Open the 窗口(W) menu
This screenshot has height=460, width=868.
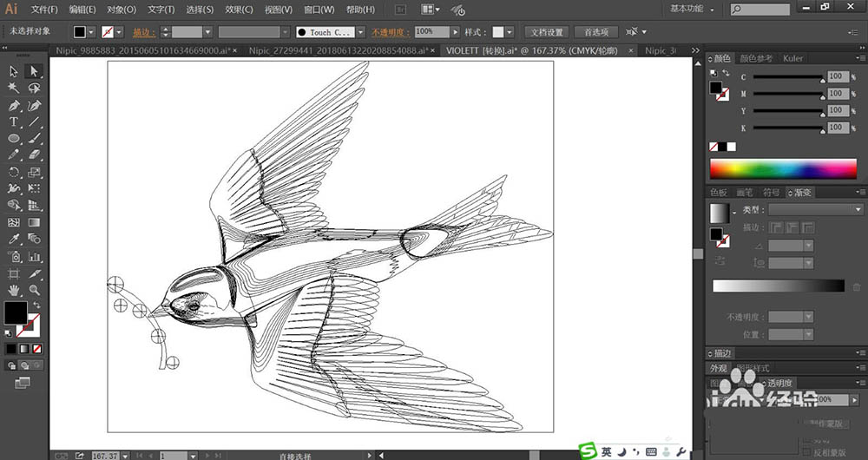pyautogui.click(x=319, y=10)
